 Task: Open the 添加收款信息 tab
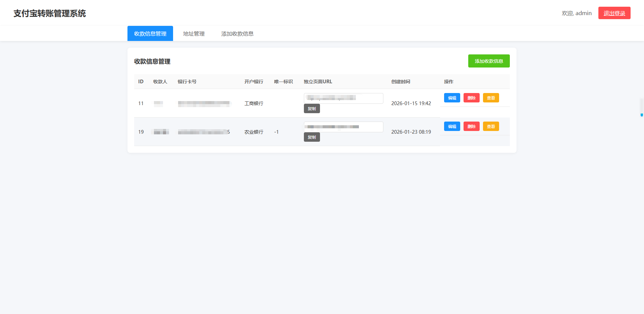(x=237, y=34)
